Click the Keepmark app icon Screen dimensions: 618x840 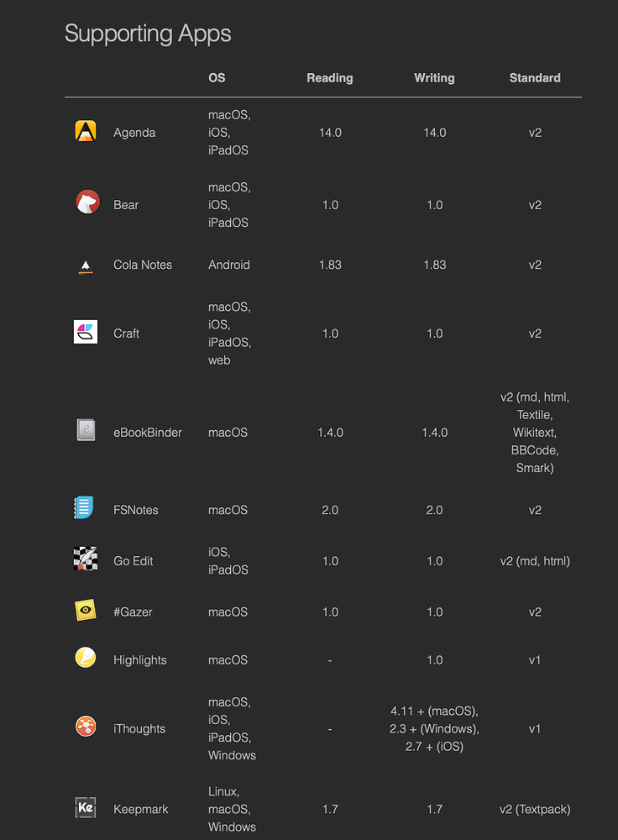86,808
